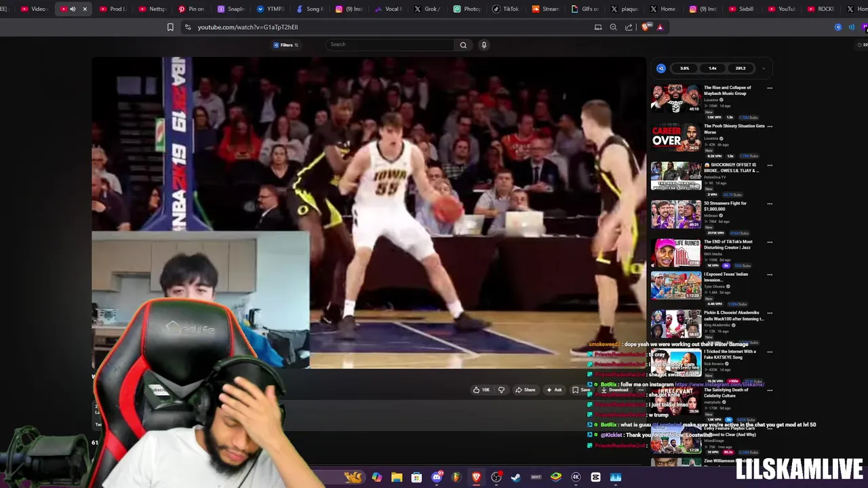868x488 pixels.
Task: Open the Pickin & Choosin' Akademiks video thumbnail
Action: [x=676, y=324]
